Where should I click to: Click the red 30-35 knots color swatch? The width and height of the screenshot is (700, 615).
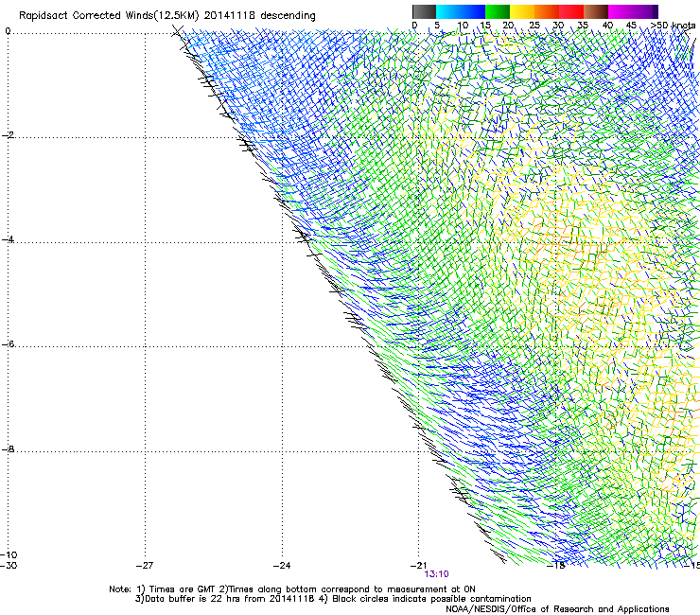(x=571, y=11)
